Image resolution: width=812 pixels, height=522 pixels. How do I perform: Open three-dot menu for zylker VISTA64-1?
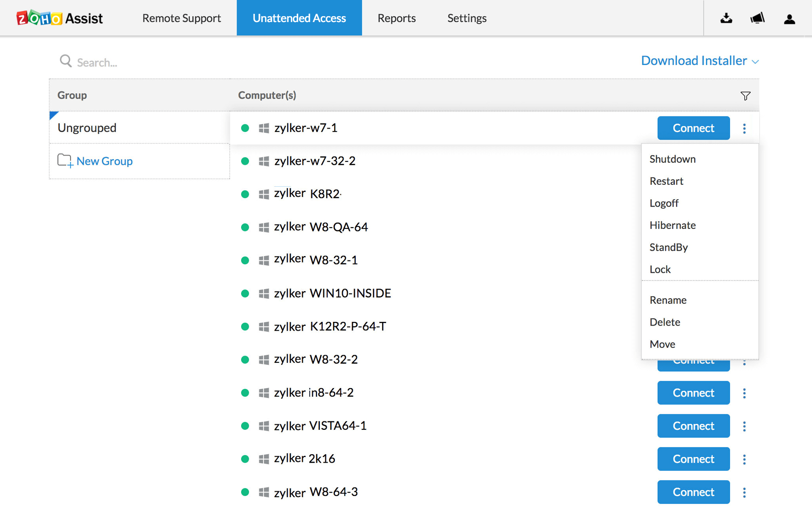[x=744, y=426]
